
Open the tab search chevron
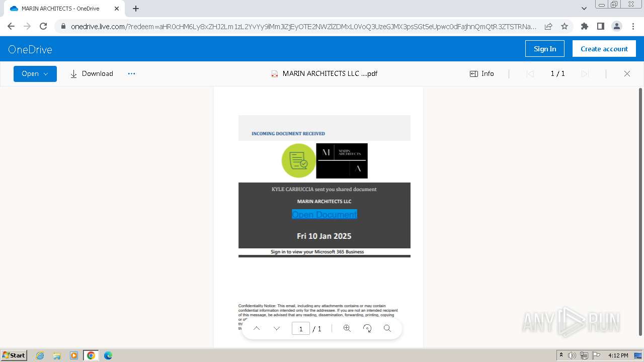tap(584, 9)
